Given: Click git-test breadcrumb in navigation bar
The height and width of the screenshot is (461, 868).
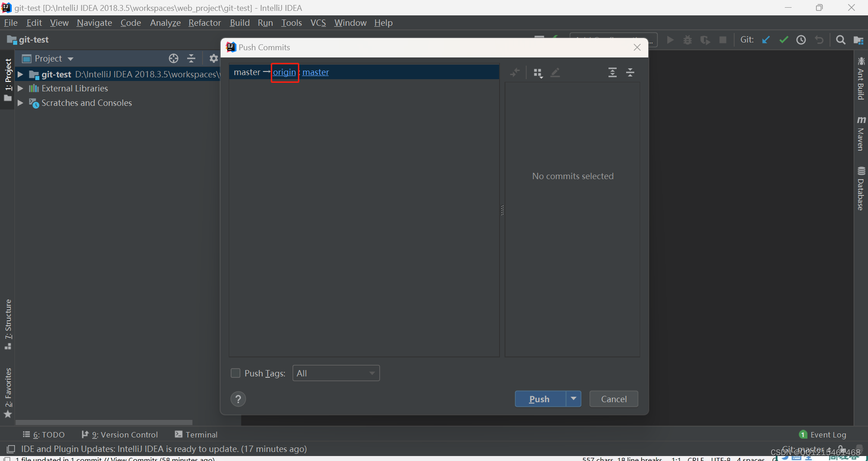Looking at the screenshot, I should (x=28, y=40).
